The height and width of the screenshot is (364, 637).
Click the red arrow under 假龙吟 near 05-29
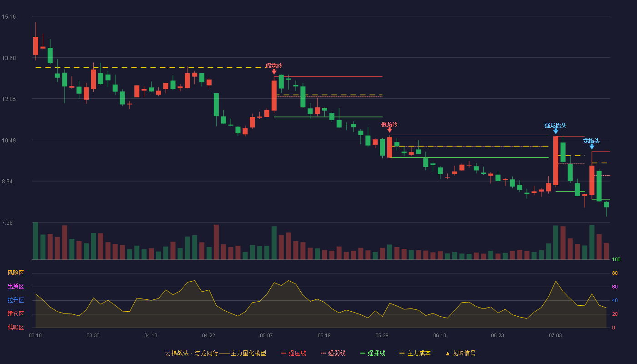point(389,130)
